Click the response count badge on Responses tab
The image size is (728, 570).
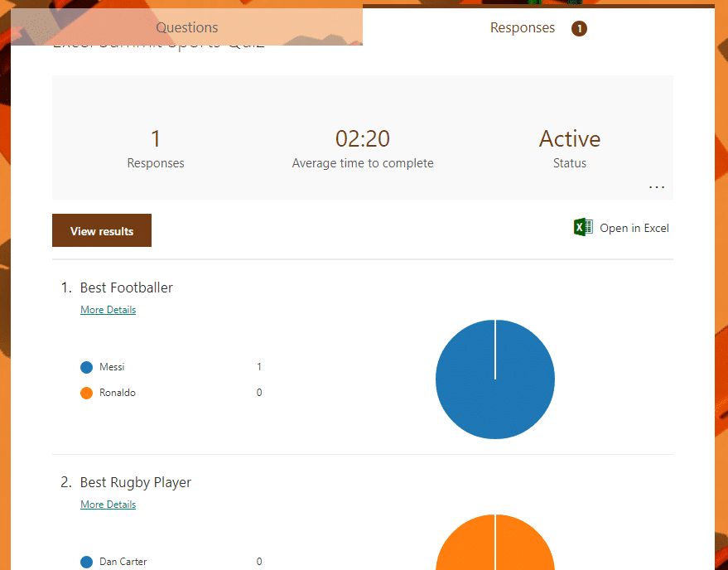click(x=579, y=27)
